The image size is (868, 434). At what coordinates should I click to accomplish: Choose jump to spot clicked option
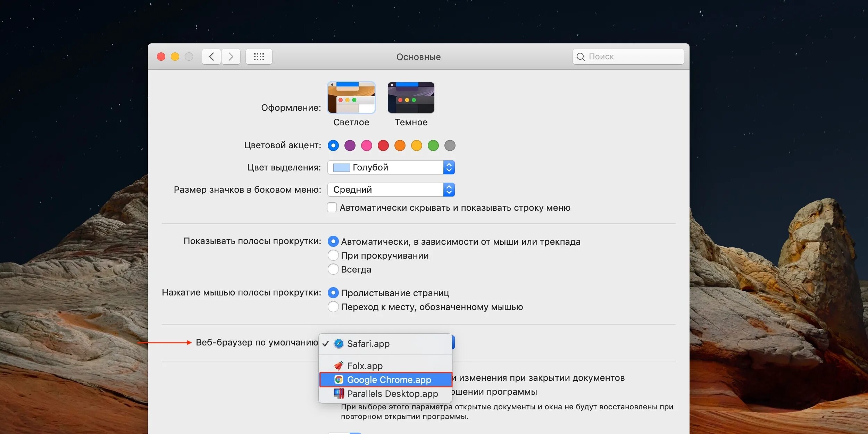tap(333, 307)
